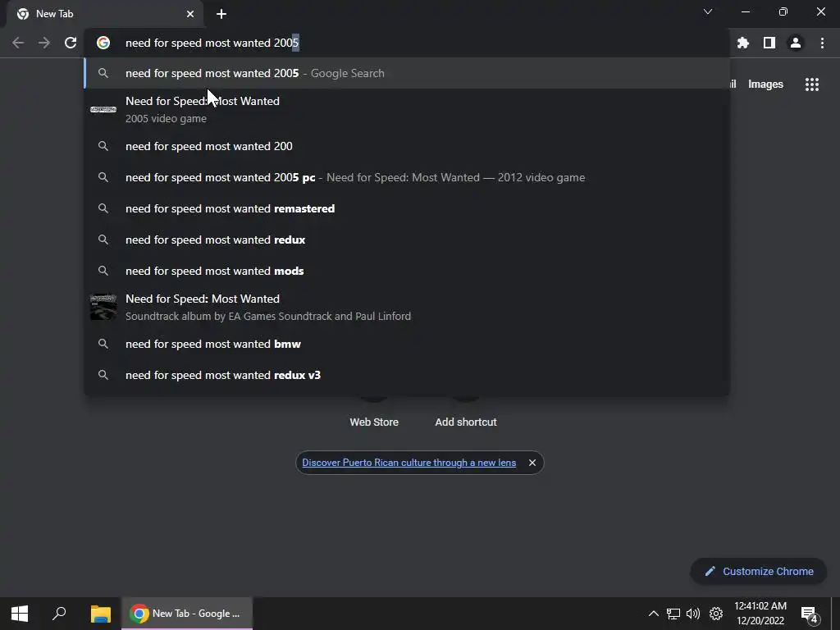
Task: Click the Customize Chrome button
Action: (x=759, y=571)
